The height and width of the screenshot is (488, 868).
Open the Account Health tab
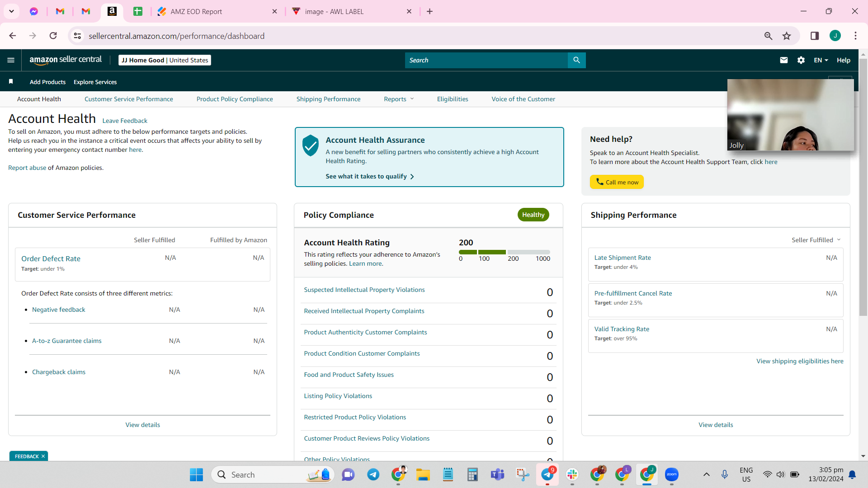(x=39, y=99)
